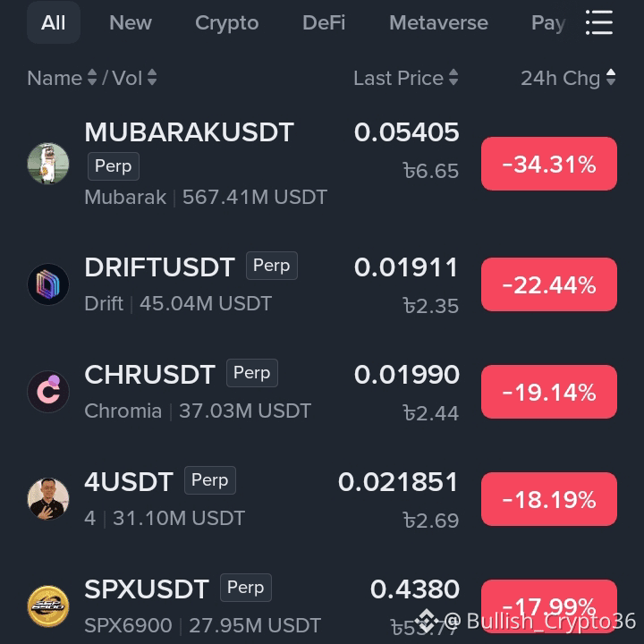Open the category list menu icon
Viewport: 644px width, 644px height.
[x=598, y=22]
